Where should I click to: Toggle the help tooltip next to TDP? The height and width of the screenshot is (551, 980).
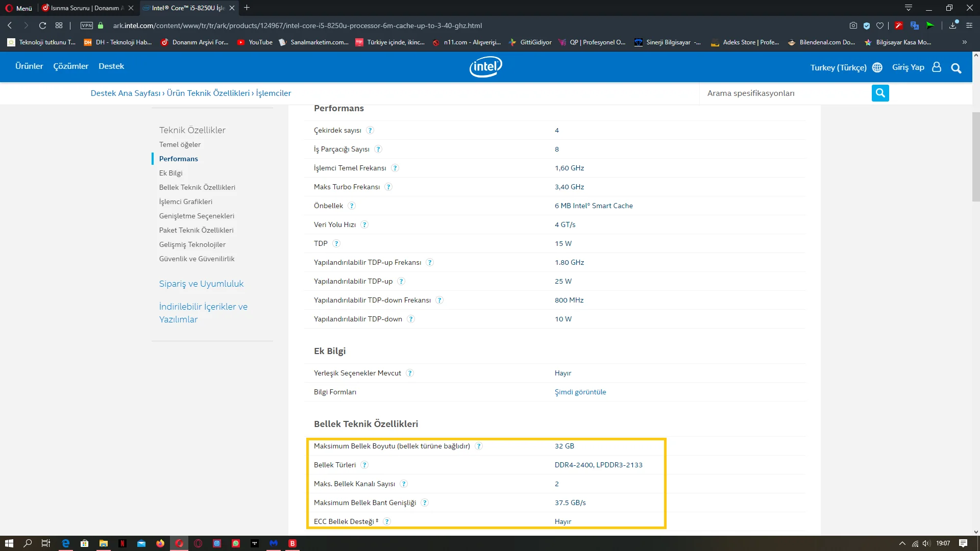click(336, 243)
